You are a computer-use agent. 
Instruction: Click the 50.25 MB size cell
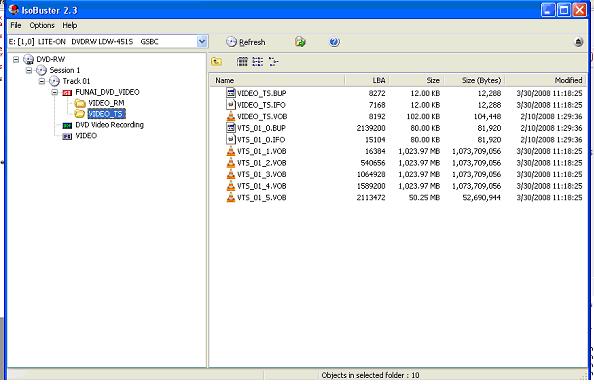424,198
